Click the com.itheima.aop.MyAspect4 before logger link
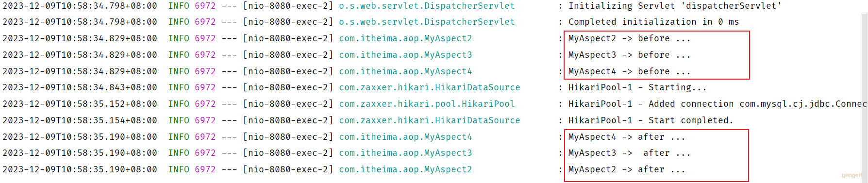Image resolution: width=868 pixels, height=183 pixels. click(405, 71)
